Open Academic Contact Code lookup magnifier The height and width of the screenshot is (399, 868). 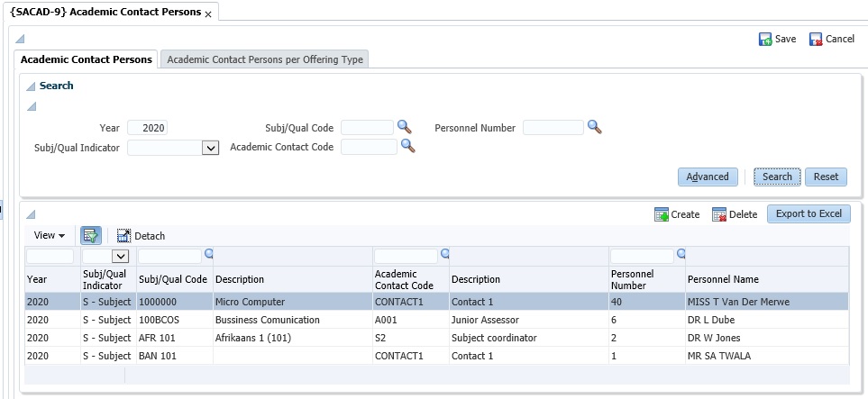(x=407, y=145)
